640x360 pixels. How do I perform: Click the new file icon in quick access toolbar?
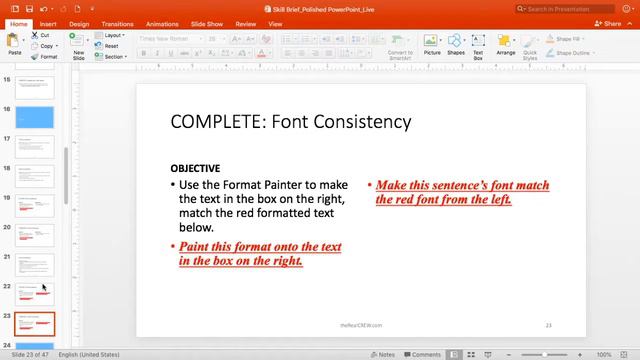click(77, 9)
